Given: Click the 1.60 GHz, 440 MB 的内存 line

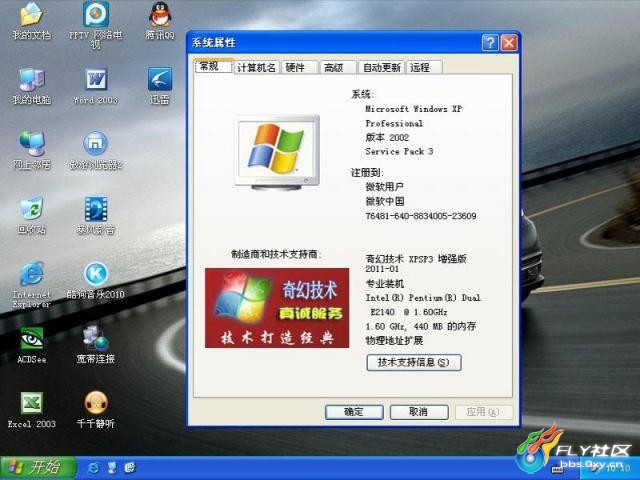Looking at the screenshot, I should [421, 327].
